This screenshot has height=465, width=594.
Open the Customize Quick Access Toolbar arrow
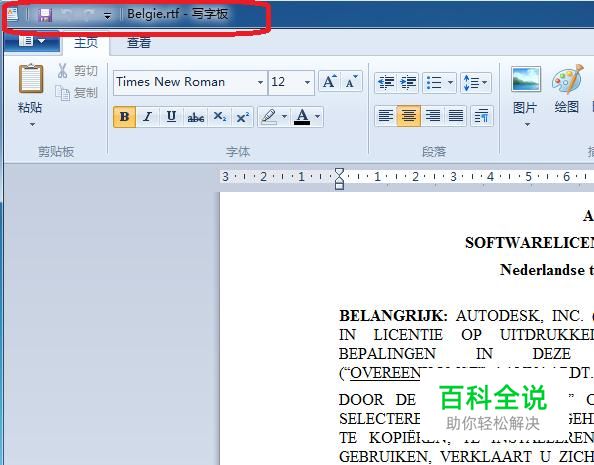pyautogui.click(x=108, y=16)
